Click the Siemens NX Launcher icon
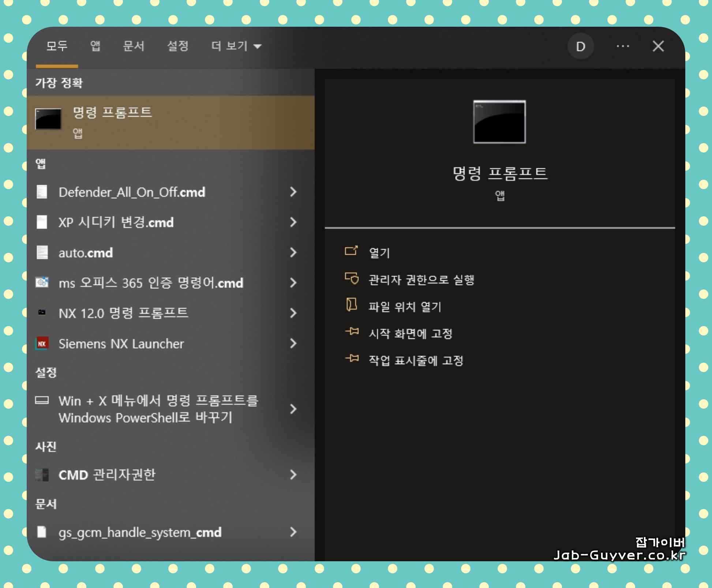Screen dimensions: 712x588 [42, 344]
